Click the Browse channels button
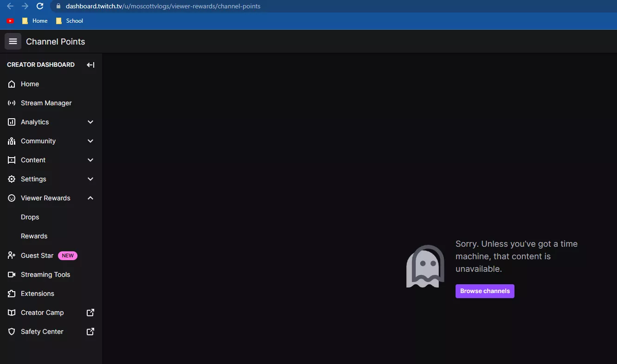The image size is (617, 364). [x=485, y=291]
